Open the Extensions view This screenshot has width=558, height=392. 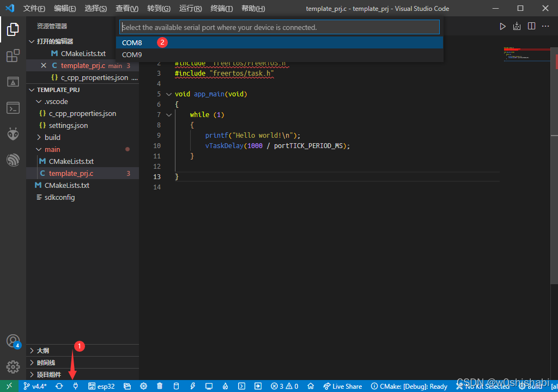[x=13, y=56]
